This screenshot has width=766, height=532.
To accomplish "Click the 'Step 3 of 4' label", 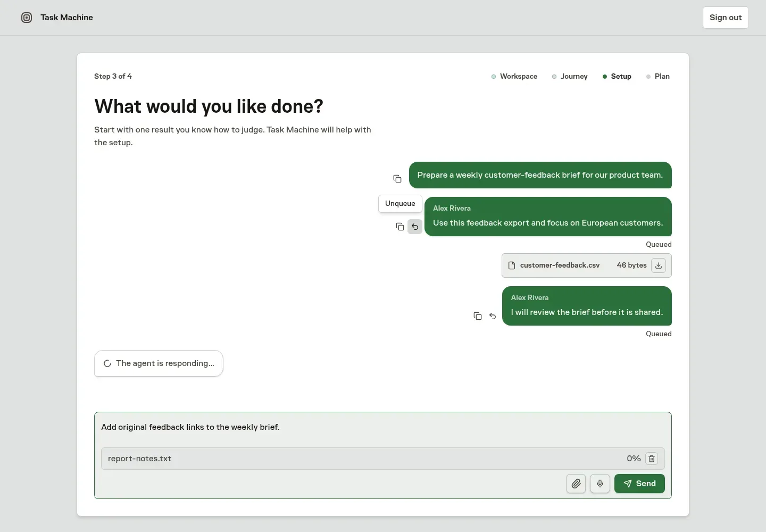I will 113,77.
